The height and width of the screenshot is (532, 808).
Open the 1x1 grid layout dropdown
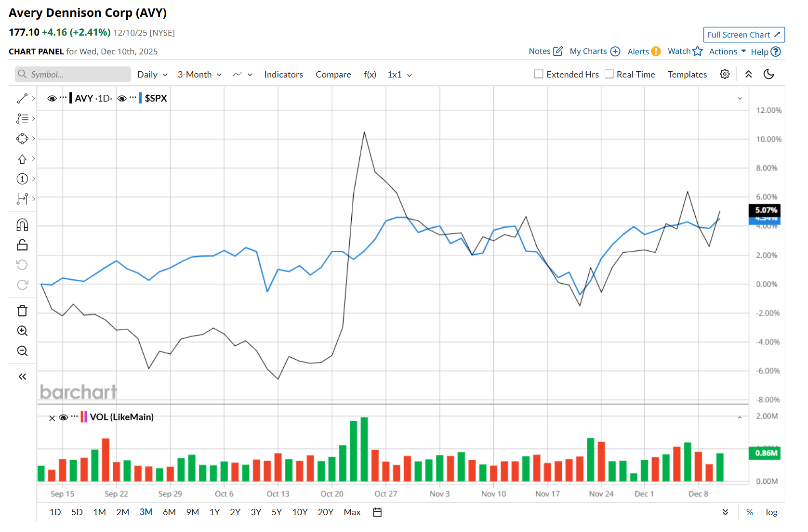point(400,75)
